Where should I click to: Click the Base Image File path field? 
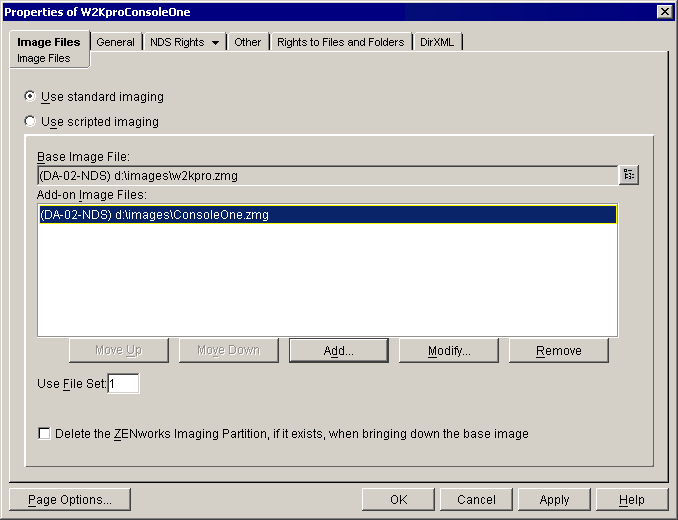[328, 175]
